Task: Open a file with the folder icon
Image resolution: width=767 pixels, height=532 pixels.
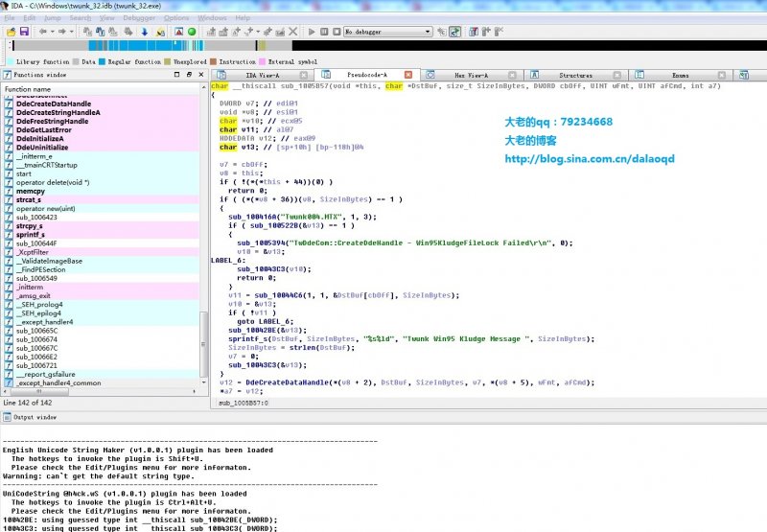Action: pos(11,32)
